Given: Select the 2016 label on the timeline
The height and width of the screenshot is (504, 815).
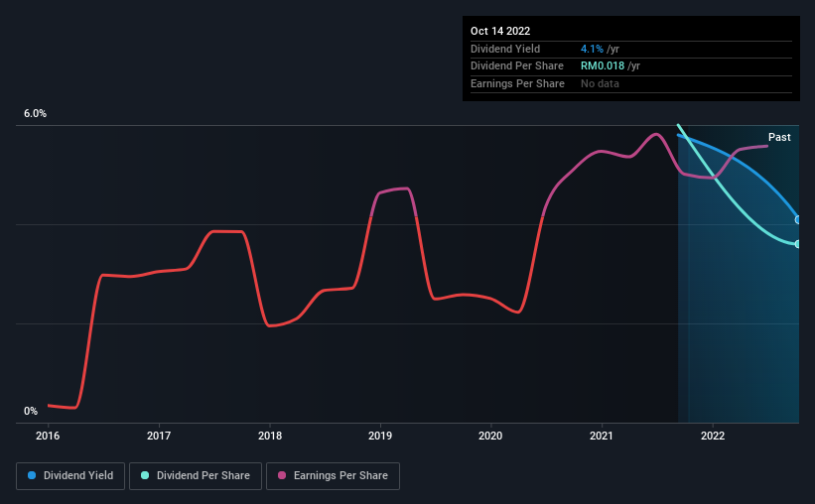Looking at the screenshot, I should [48, 436].
